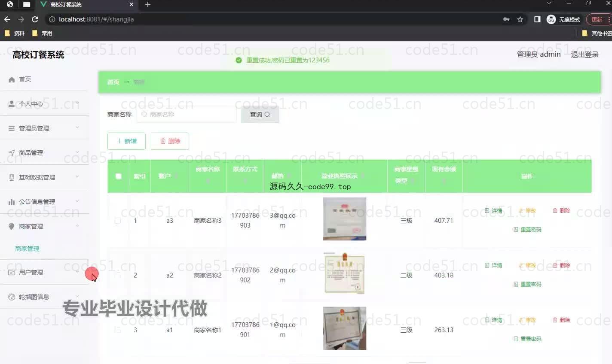Click 删除 for merchant a1
Screen dimensions: 612x364
point(561,320)
